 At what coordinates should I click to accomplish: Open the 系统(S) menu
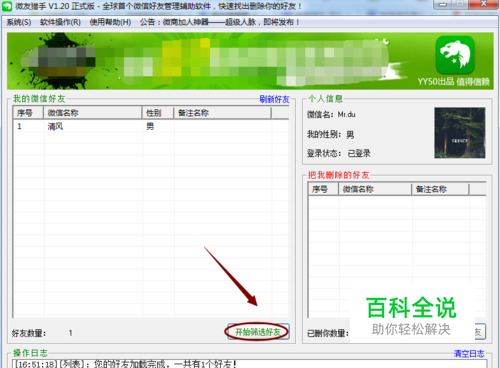[19, 22]
